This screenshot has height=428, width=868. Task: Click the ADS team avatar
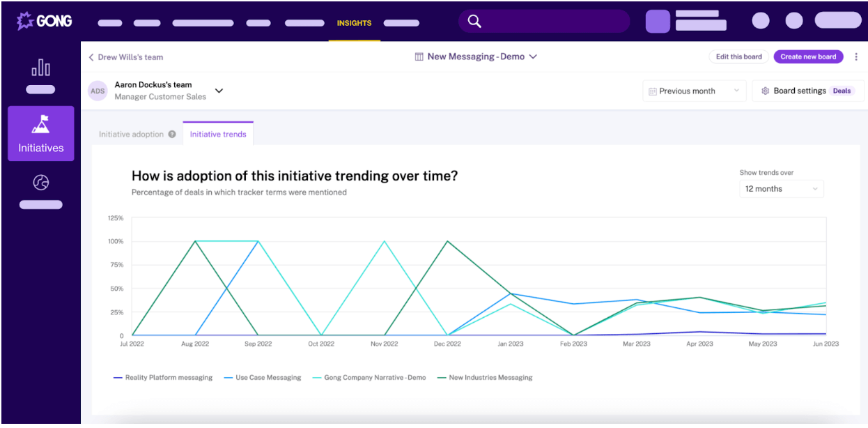[x=98, y=91]
